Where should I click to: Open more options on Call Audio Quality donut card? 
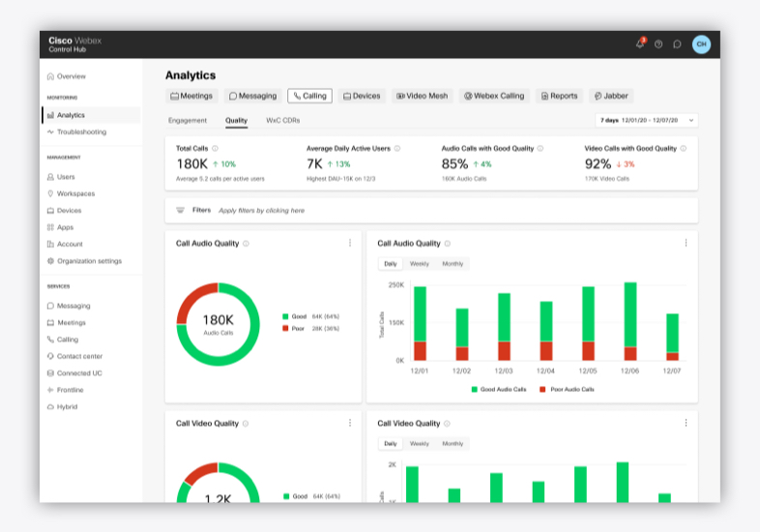tap(350, 244)
